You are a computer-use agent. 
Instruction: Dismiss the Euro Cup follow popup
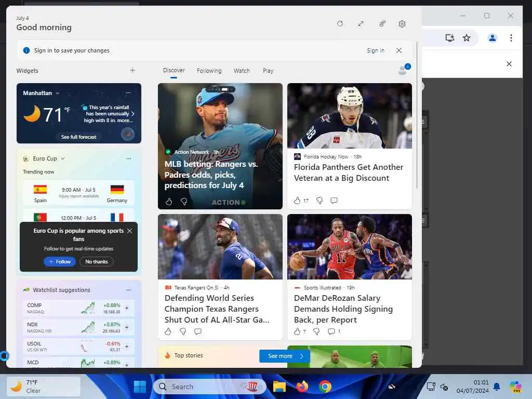129,231
